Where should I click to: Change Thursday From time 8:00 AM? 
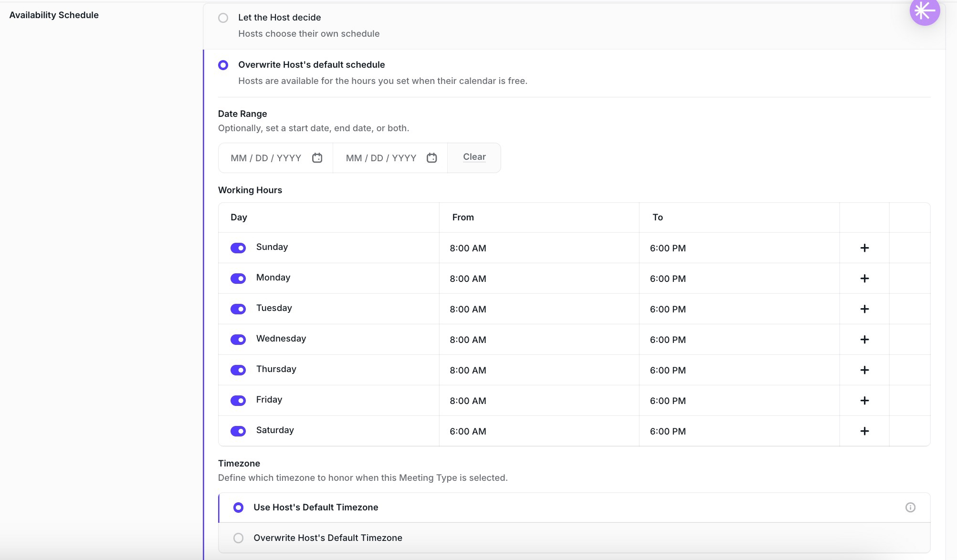pyautogui.click(x=539, y=370)
